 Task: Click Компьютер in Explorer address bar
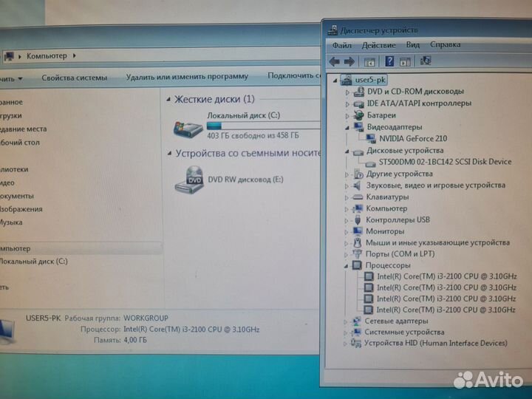pyautogui.click(x=47, y=56)
